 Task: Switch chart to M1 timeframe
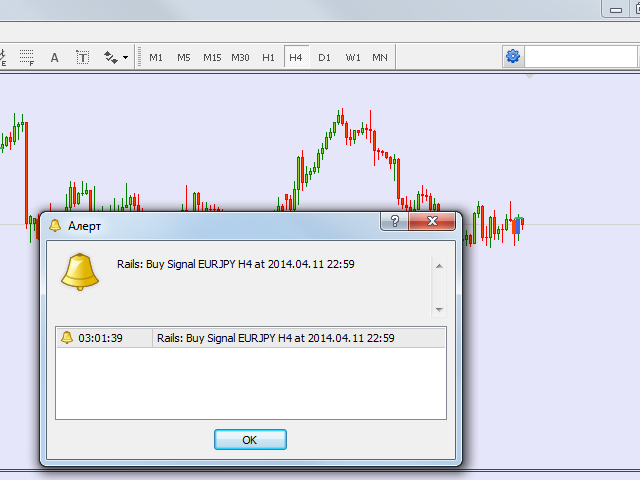point(156,58)
